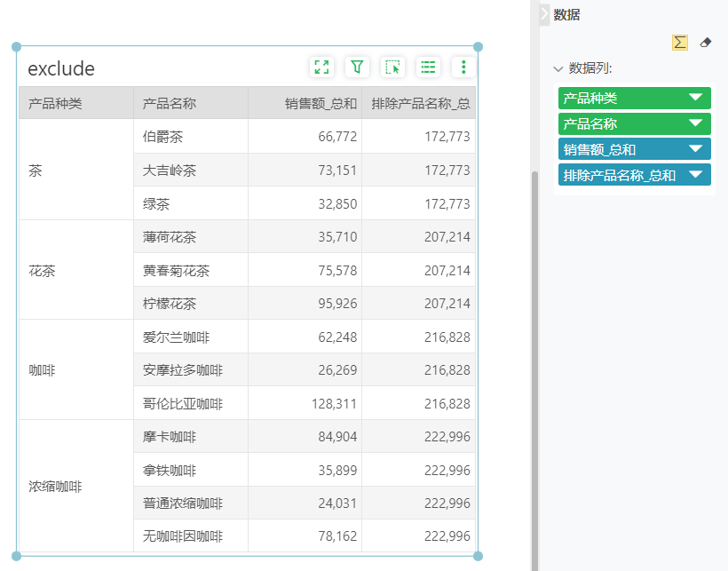Click the sales value 78,162
The width and height of the screenshot is (728, 571).
pyautogui.click(x=337, y=536)
